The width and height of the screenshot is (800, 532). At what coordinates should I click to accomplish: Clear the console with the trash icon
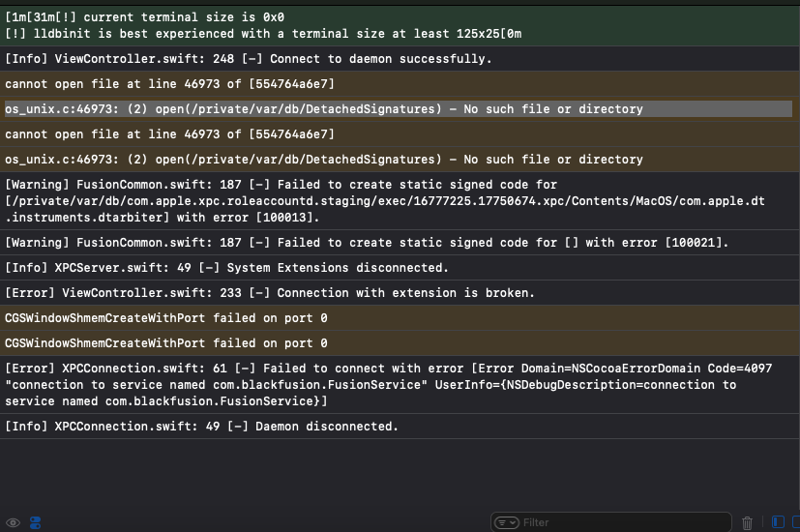pos(747,522)
